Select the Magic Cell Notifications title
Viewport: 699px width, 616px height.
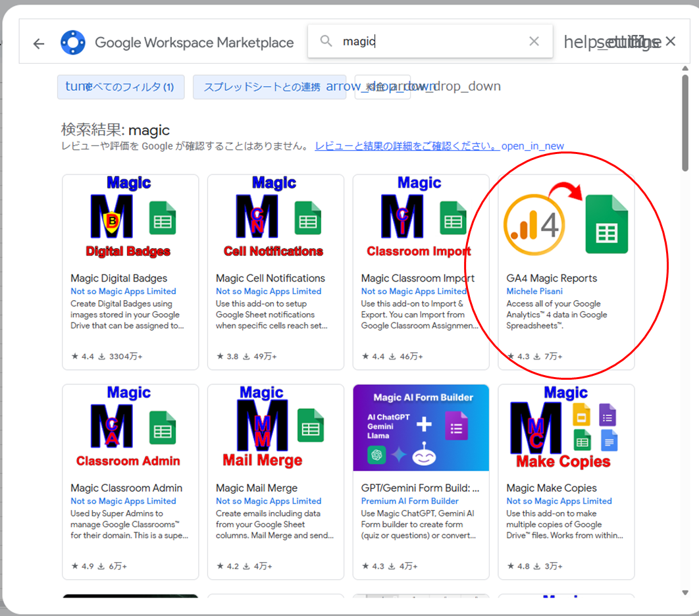pos(270,278)
